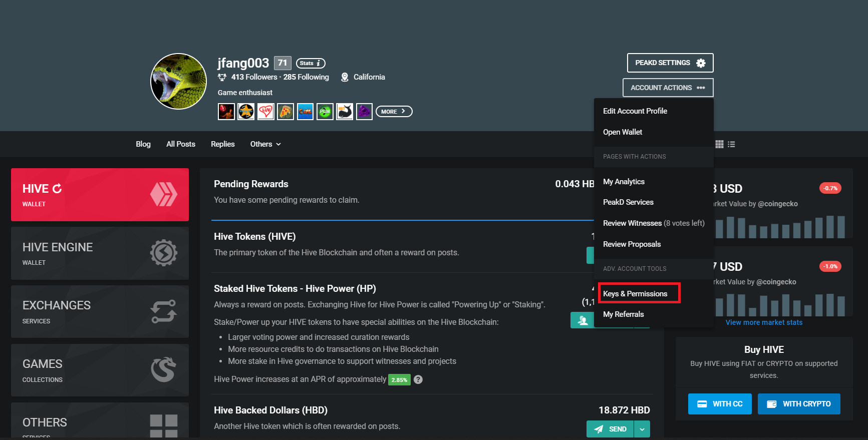Image resolution: width=868 pixels, height=440 pixels.
Task: Click the 2.85% APR badge
Action: (399, 380)
